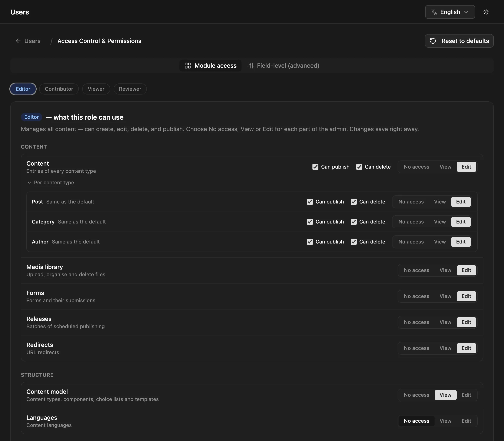Select the Contributor role pill
This screenshot has width=504, height=441.
click(59, 89)
